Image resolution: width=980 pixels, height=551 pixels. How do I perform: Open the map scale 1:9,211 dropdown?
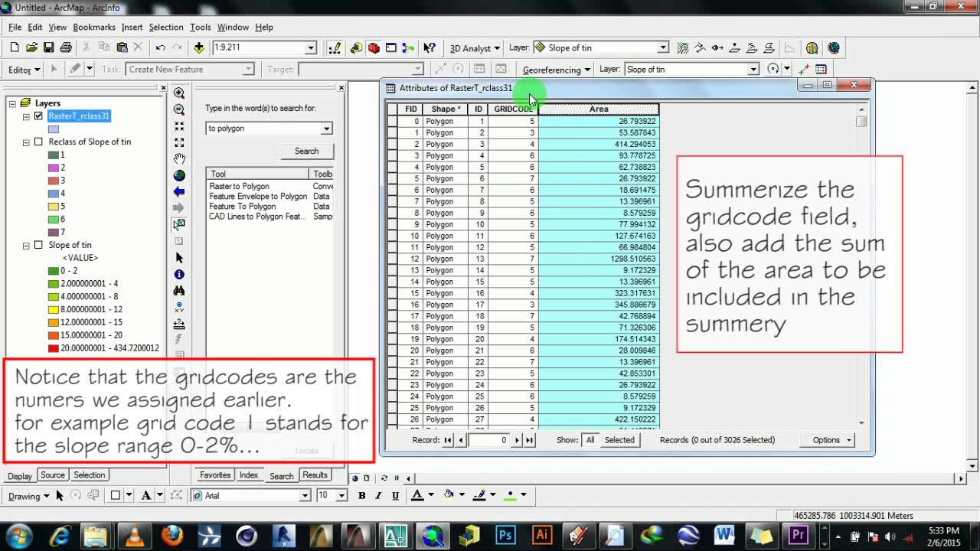[311, 47]
